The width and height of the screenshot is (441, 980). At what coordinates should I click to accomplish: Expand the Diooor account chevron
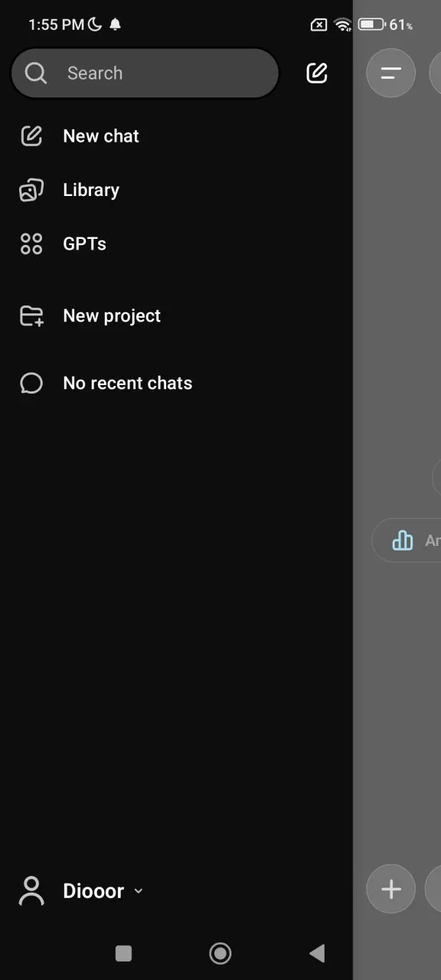(138, 891)
